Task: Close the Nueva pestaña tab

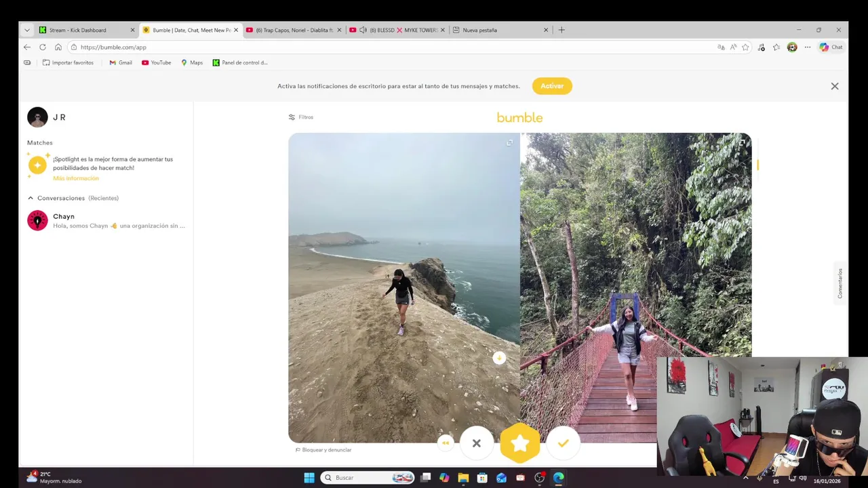Action: (x=546, y=30)
